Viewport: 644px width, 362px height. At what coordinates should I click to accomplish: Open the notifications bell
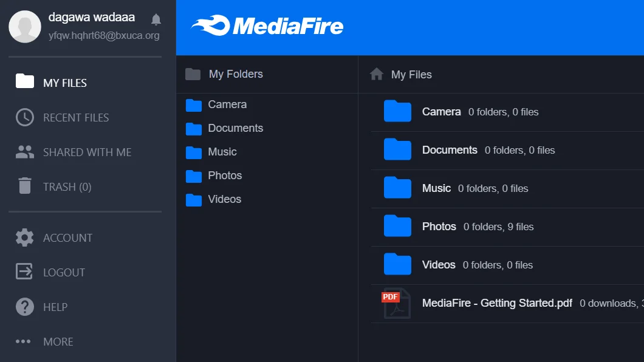156,19
